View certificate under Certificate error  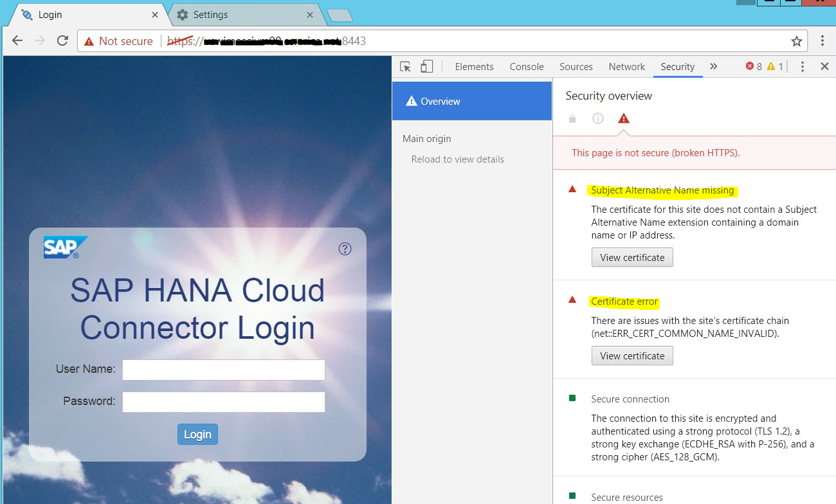tap(632, 356)
